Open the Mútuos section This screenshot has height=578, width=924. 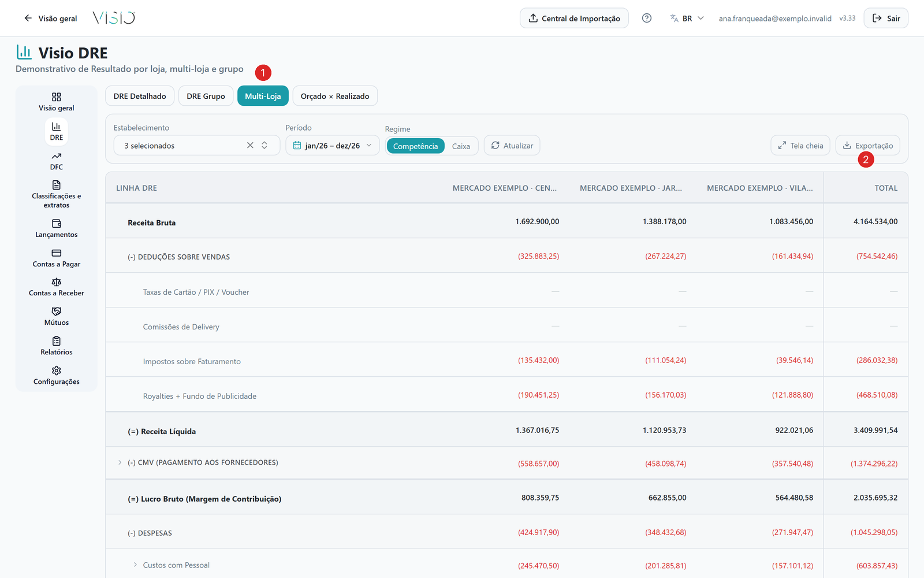[56, 317]
